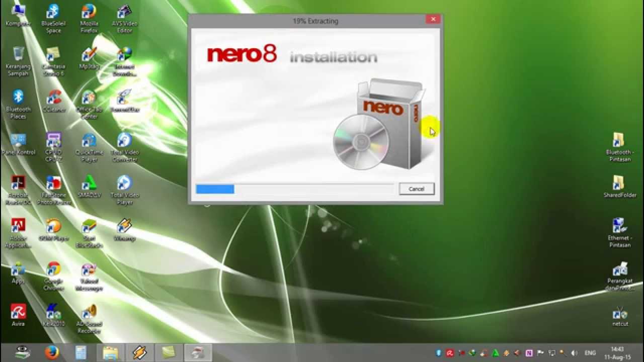Click the Bluetooth tray icon
The width and height of the screenshot is (644, 362).
point(439,353)
